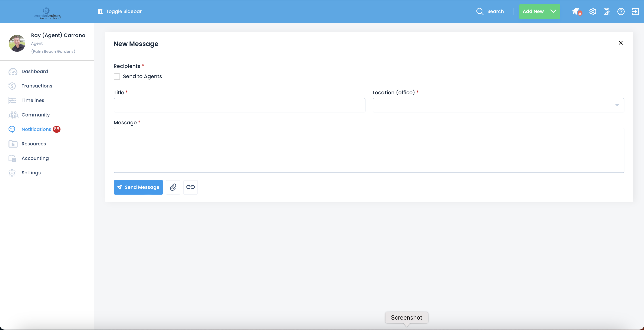Focus the Title input field
The width and height of the screenshot is (644, 330).
(239, 105)
